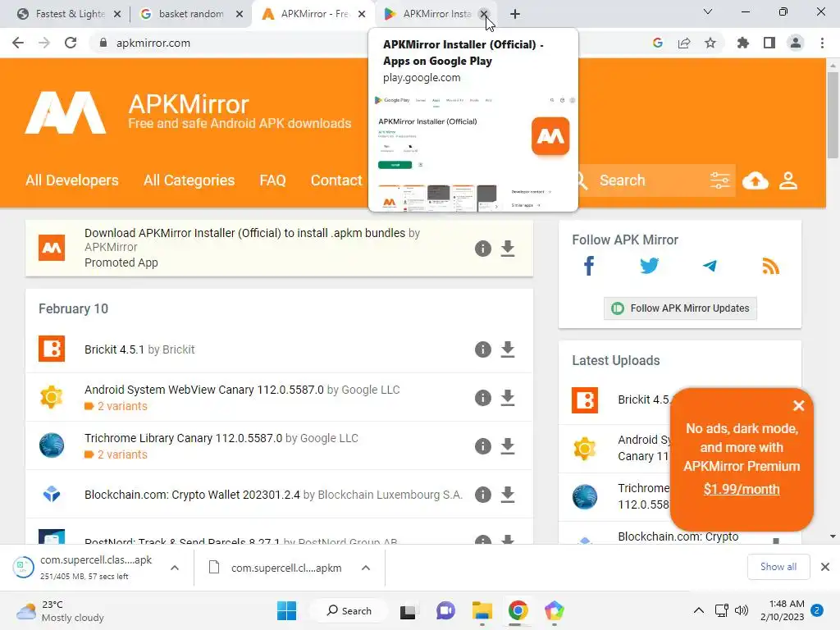Image resolution: width=840 pixels, height=630 pixels.
Task: Open Blockchain.com: Crypto Wallet 202301.2.4 link
Action: click(x=192, y=495)
